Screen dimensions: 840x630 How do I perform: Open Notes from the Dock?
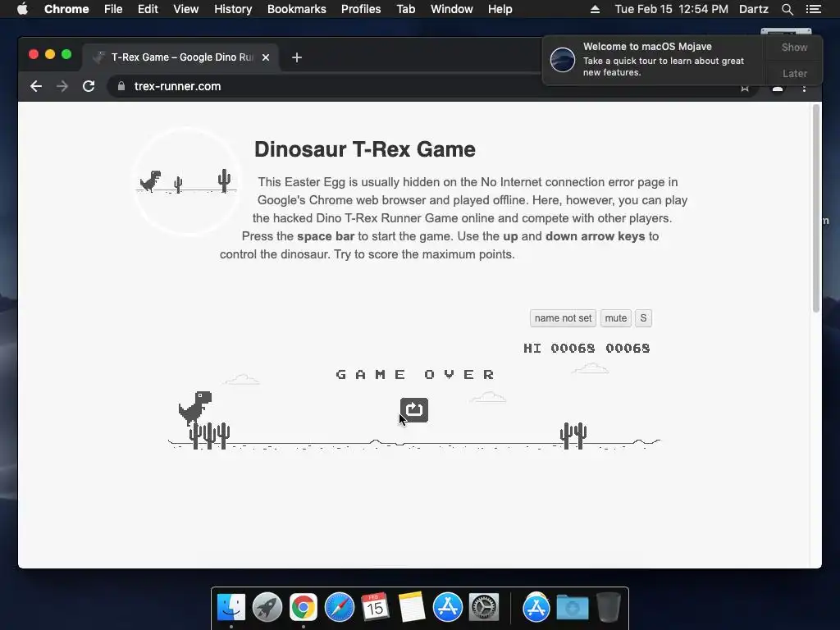click(412, 608)
